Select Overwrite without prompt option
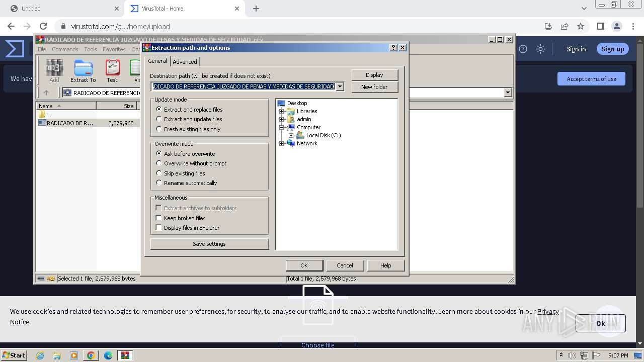This screenshot has width=644, height=362. [x=192, y=163]
